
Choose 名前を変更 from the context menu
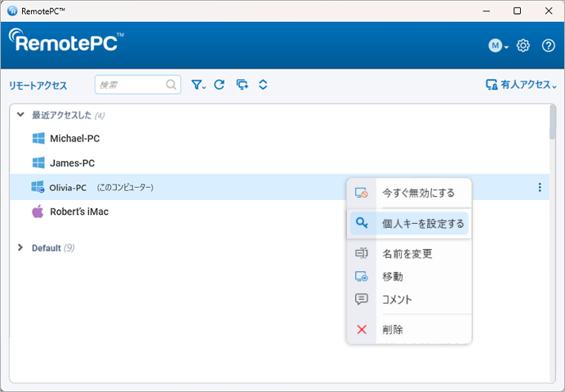point(409,254)
